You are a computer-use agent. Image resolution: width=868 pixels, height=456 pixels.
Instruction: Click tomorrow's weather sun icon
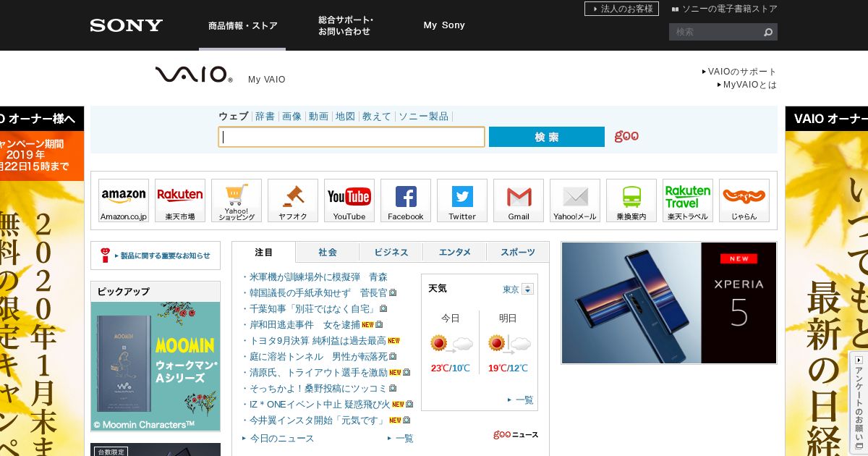[497, 343]
